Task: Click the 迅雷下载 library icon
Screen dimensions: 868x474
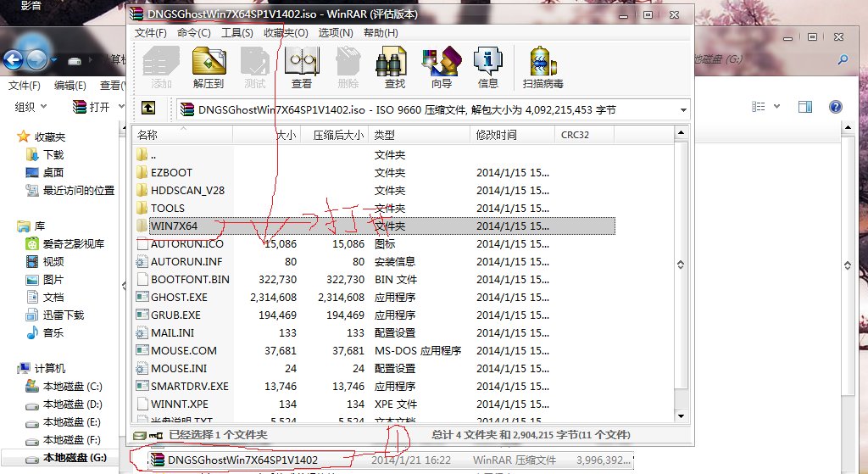Action: tap(32, 315)
